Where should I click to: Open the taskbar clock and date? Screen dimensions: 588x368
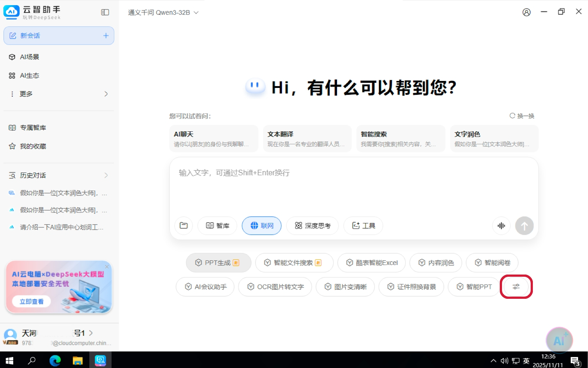tap(548, 361)
